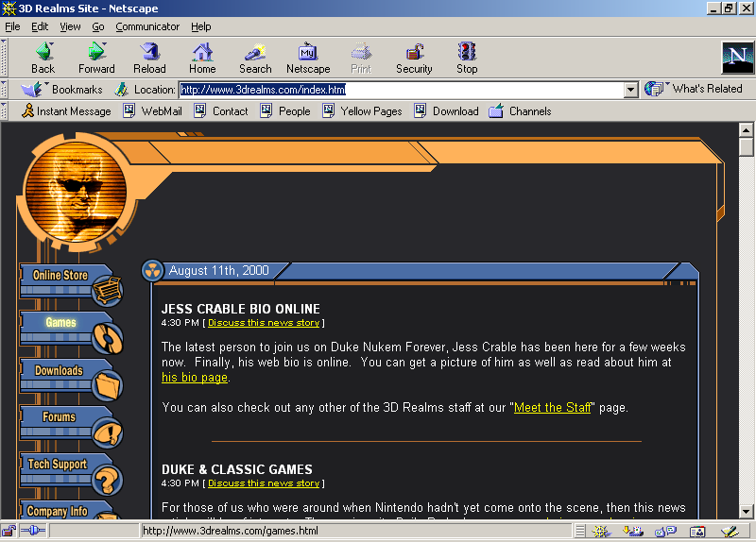756x542 pixels.
Task: Click the Back navigation button
Action: point(43,58)
